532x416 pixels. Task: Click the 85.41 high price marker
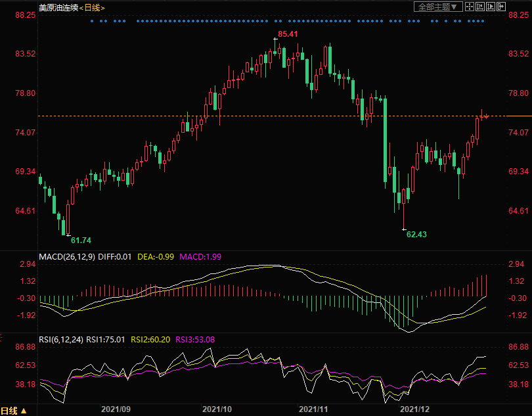point(288,34)
